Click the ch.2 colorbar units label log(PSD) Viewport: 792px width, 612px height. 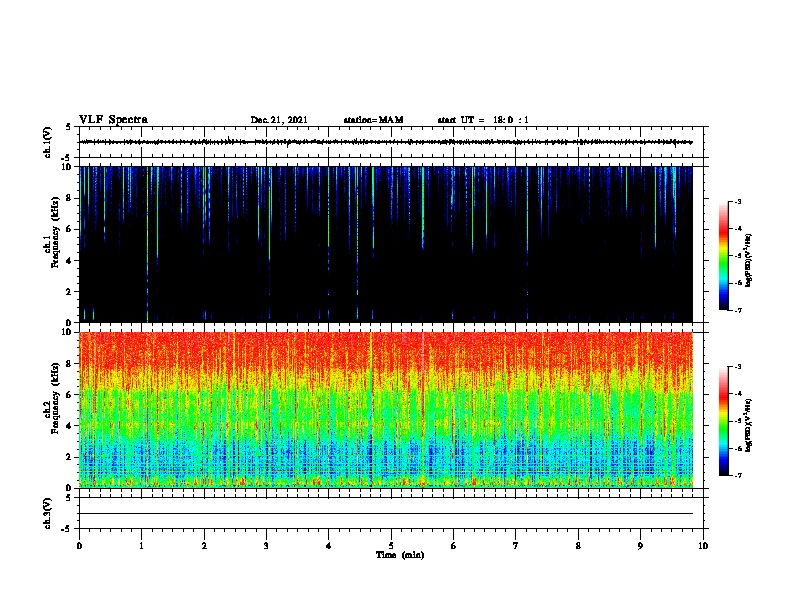(x=748, y=425)
